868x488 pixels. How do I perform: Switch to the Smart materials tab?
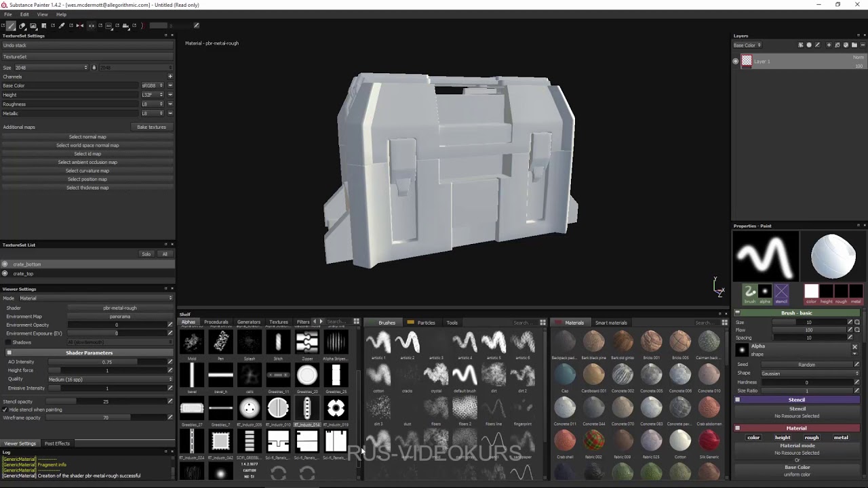tap(611, 323)
